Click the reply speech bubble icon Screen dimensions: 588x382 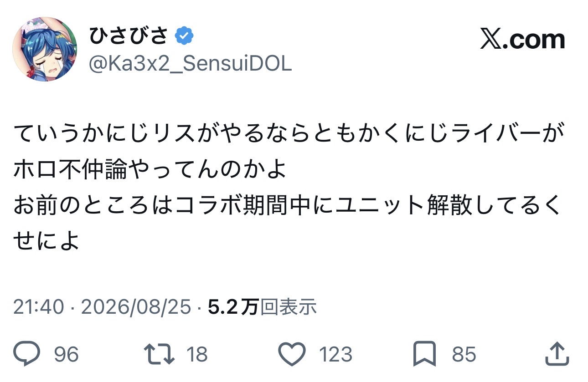[27, 354]
